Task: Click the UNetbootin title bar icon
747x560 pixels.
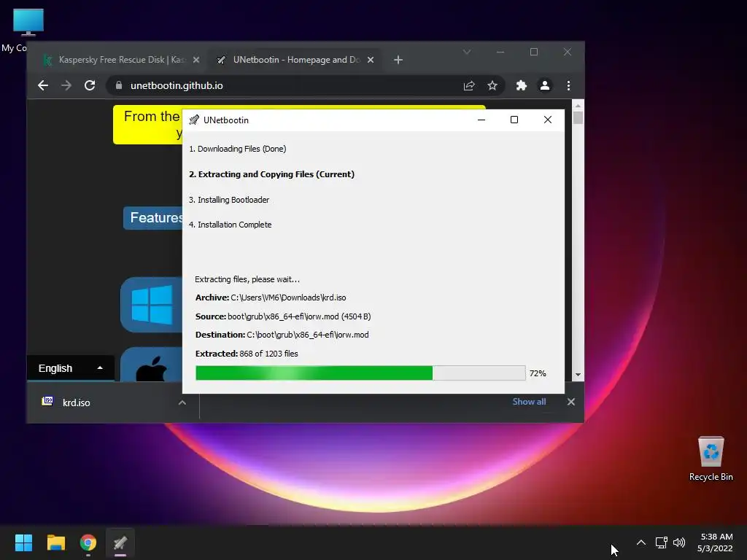Action: pos(194,120)
